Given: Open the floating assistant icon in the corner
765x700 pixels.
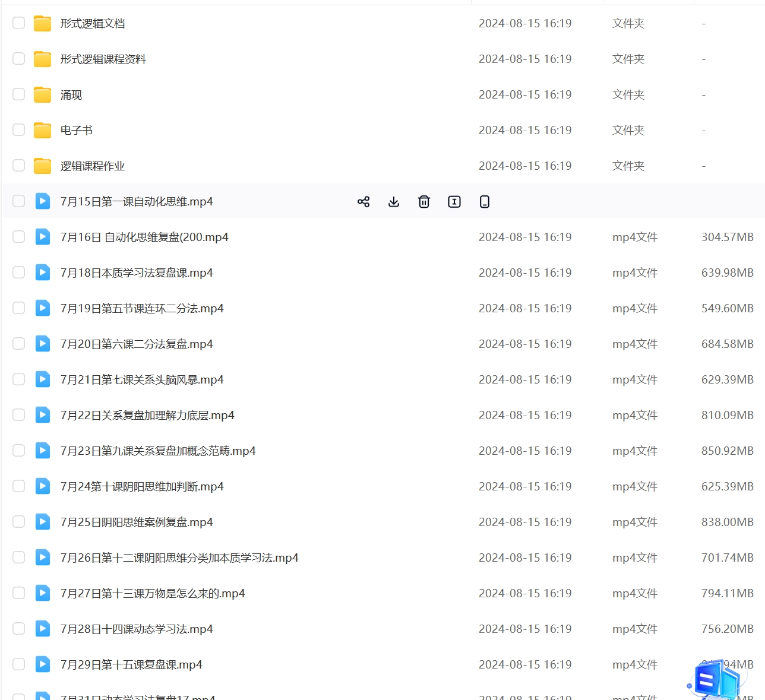Looking at the screenshot, I should 716,679.
